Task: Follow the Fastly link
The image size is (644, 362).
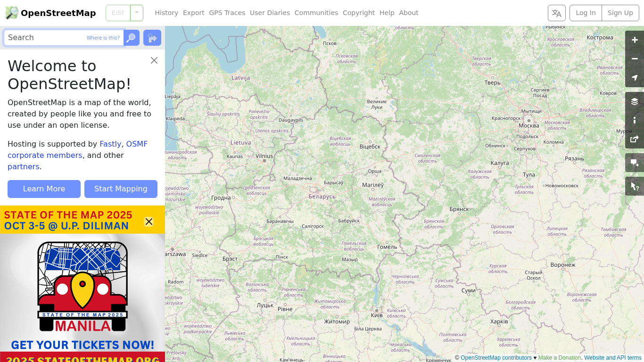Action: [x=110, y=144]
